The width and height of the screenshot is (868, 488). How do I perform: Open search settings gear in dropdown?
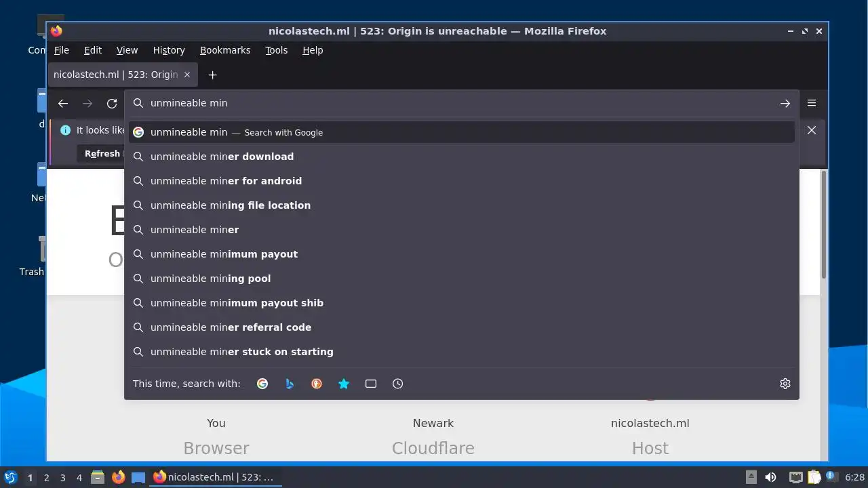tap(785, 384)
